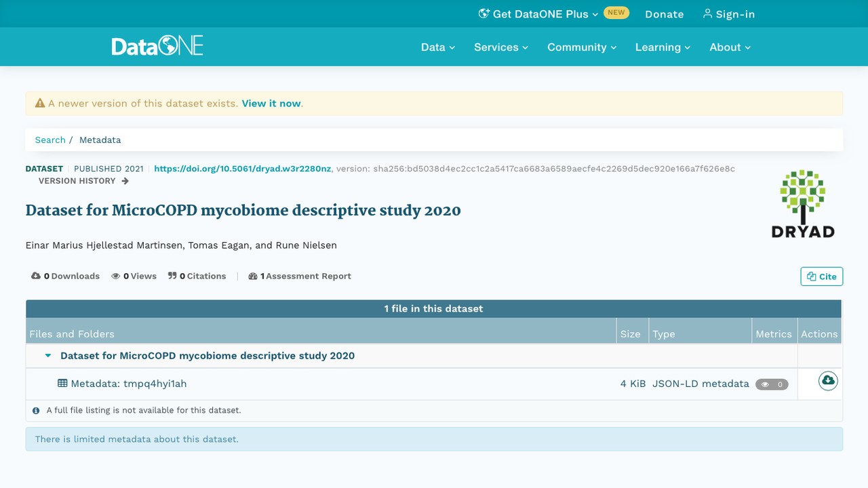Open the Version History arrow link

tap(83, 181)
